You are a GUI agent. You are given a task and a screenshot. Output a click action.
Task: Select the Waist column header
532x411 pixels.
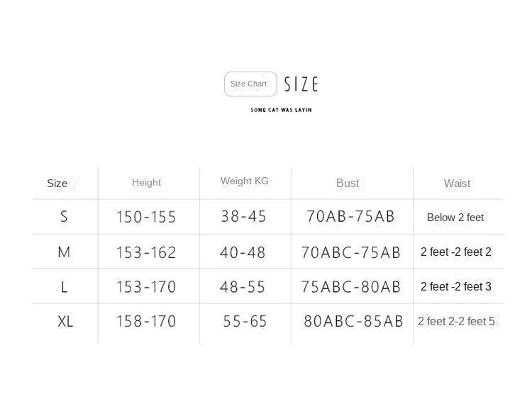[x=457, y=184]
